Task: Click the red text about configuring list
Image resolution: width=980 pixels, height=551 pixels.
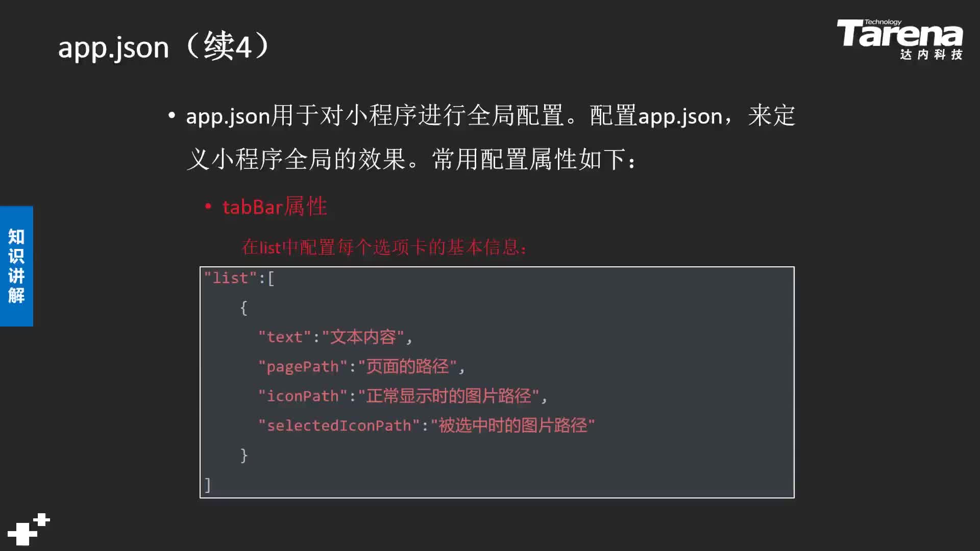Action: point(384,247)
